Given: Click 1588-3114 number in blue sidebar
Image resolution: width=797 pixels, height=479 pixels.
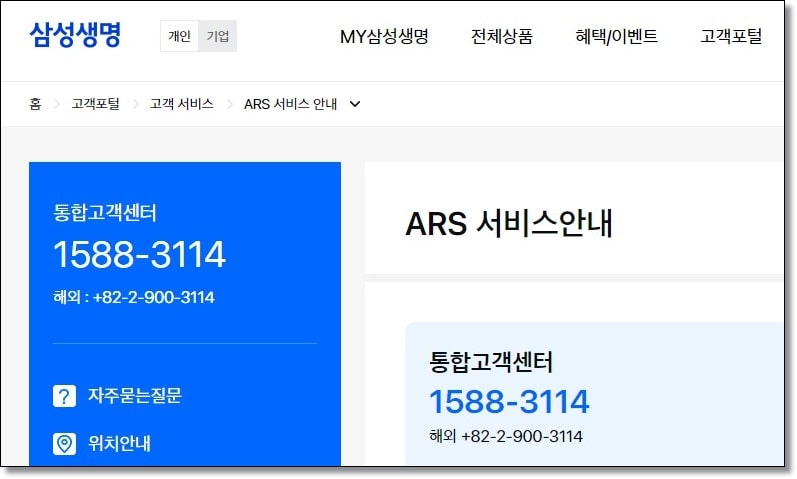Looking at the screenshot, I should click(x=139, y=254).
